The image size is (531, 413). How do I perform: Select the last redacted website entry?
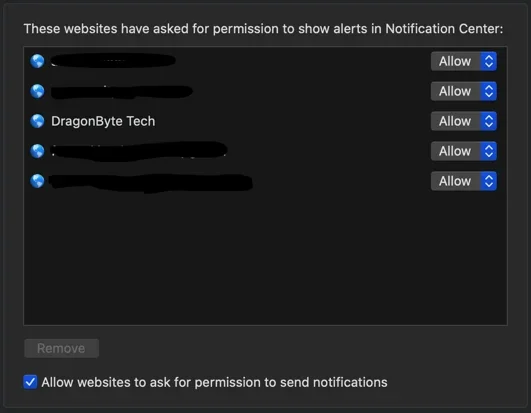(265, 181)
